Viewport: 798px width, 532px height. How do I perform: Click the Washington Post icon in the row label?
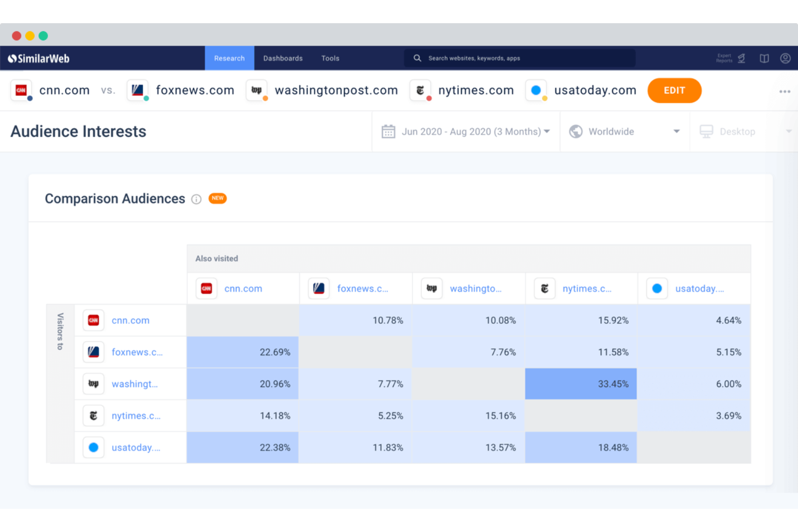click(94, 384)
